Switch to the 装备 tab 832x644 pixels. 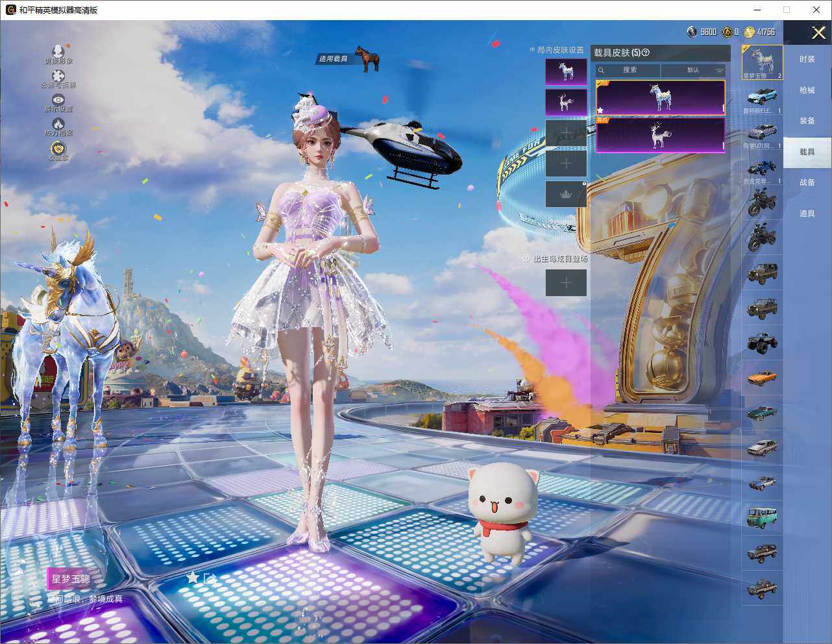pos(807,121)
